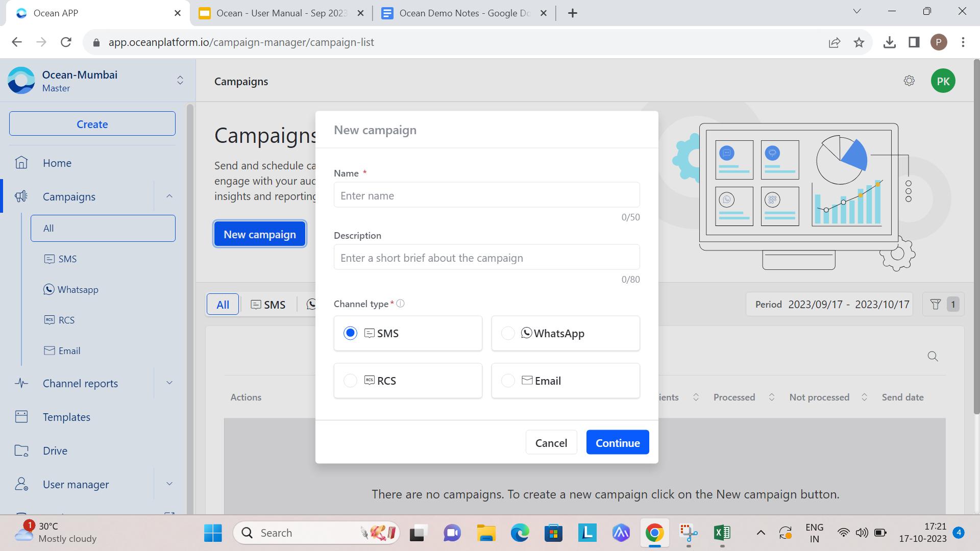Click the PK profile avatar
980x551 pixels.
pos(943,81)
